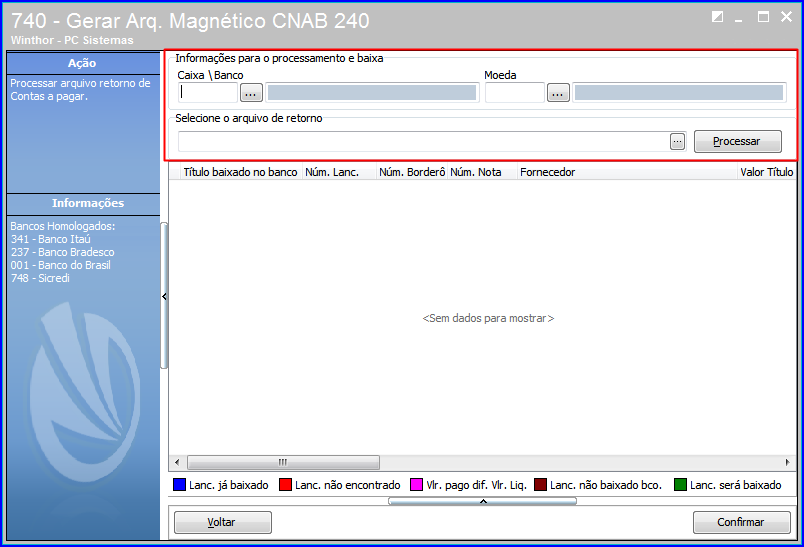Click 'Processar arquivo retorno de Contas a pagar.' text
The height and width of the screenshot is (547, 804).
point(81,90)
